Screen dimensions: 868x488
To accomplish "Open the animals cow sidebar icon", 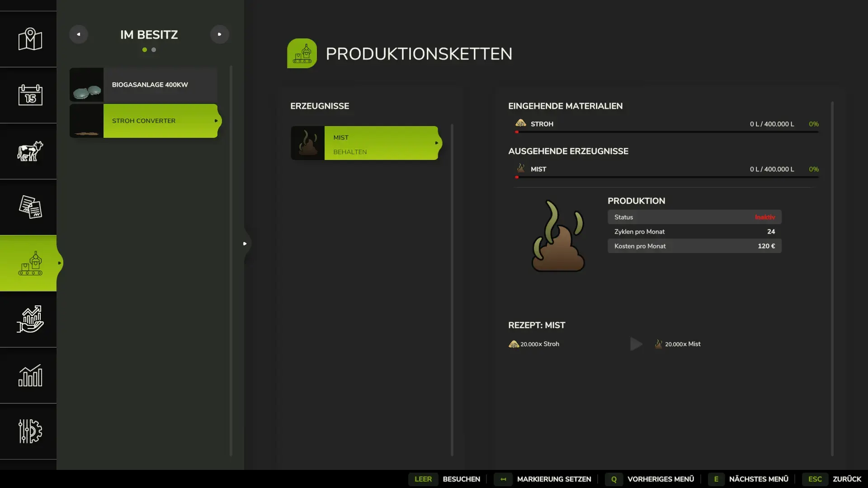I will click(30, 151).
